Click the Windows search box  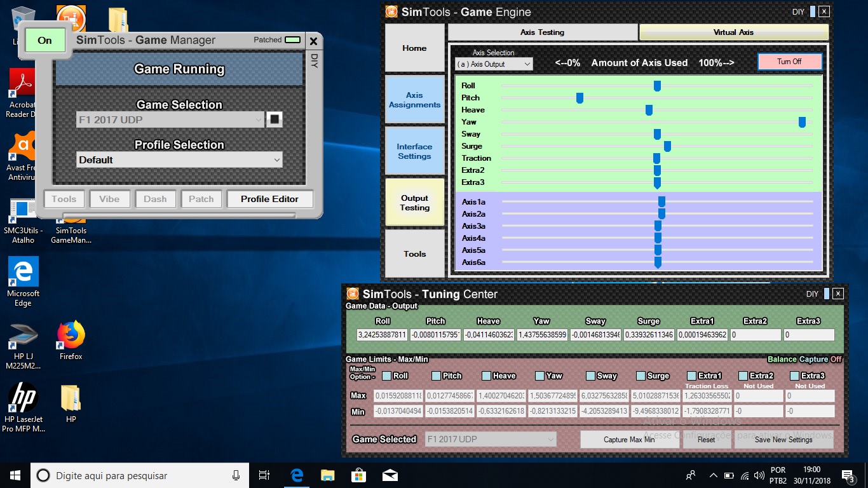click(140, 475)
